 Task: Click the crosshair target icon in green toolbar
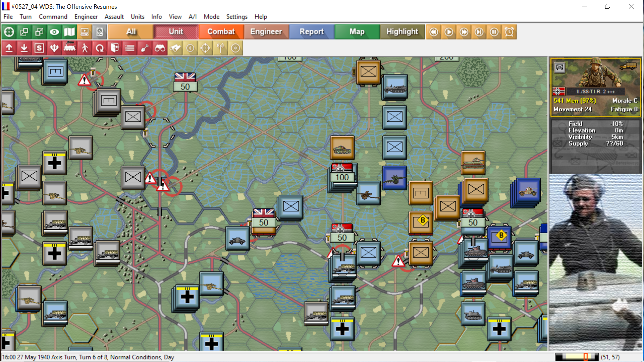coord(9,32)
